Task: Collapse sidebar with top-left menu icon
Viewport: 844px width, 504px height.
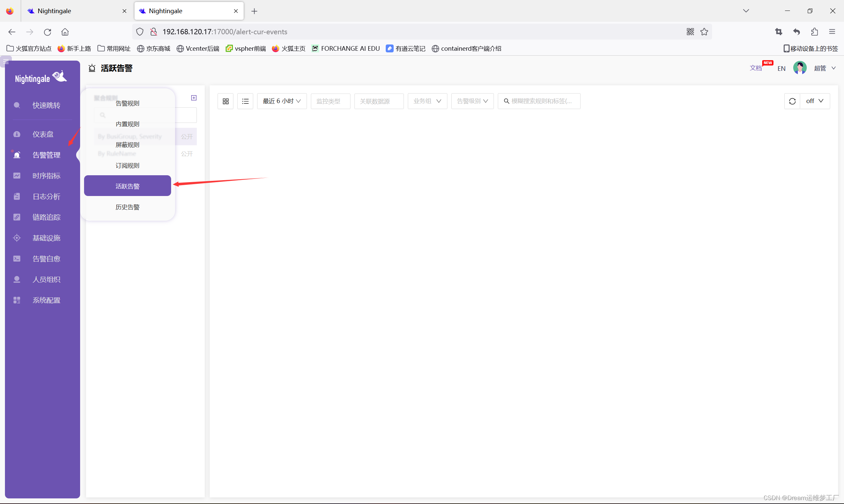Action: (x=6, y=62)
